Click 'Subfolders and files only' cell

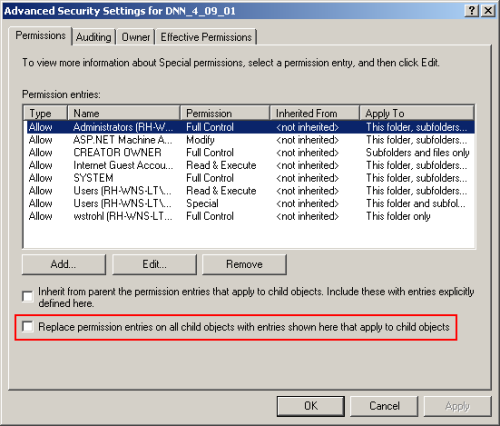418,152
